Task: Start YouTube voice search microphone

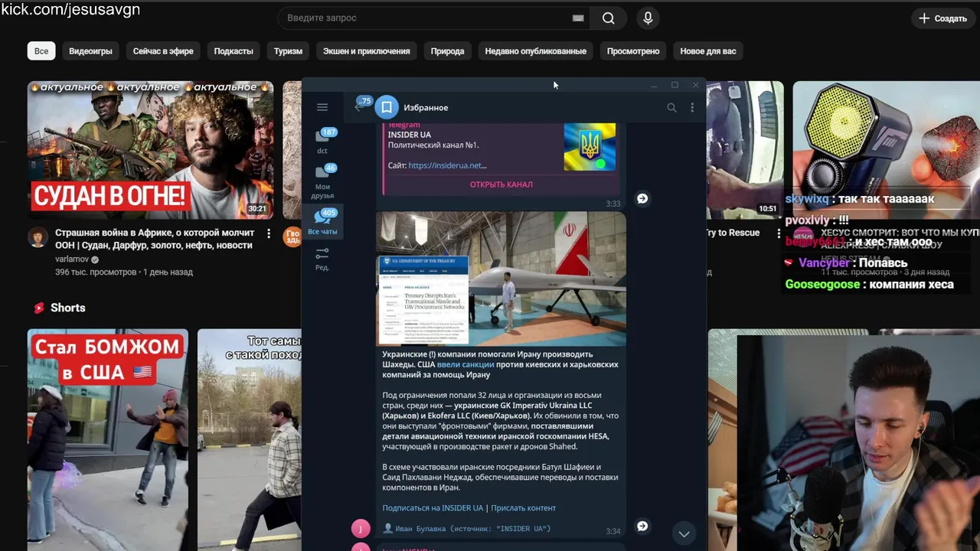Action: point(648,18)
